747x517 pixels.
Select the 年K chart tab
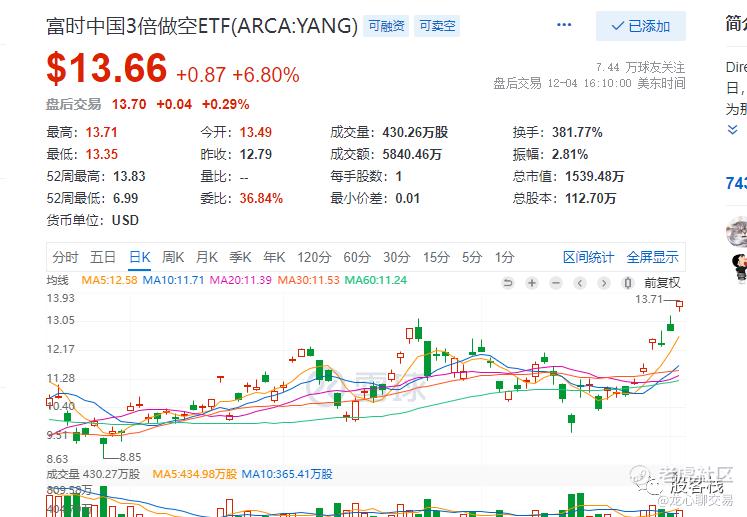click(274, 257)
